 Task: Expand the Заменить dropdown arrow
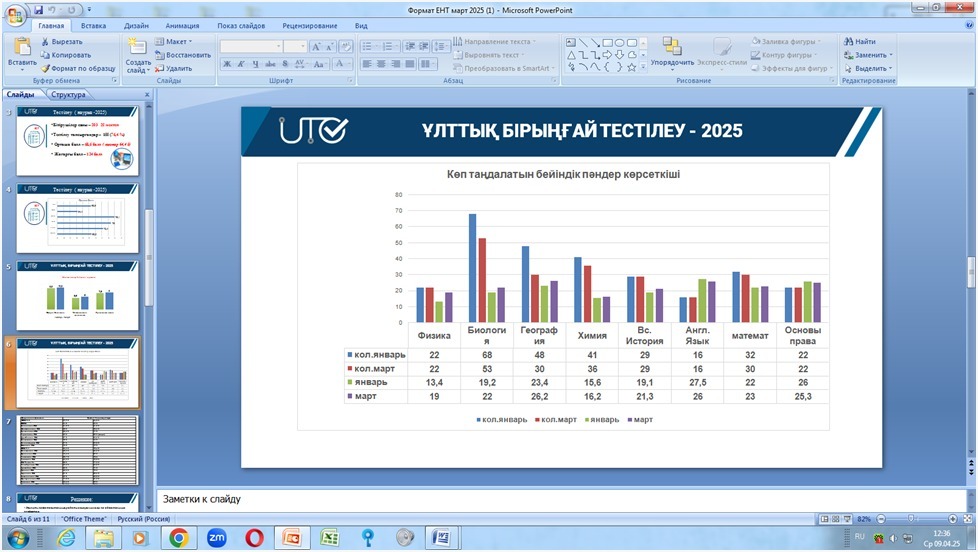890,55
